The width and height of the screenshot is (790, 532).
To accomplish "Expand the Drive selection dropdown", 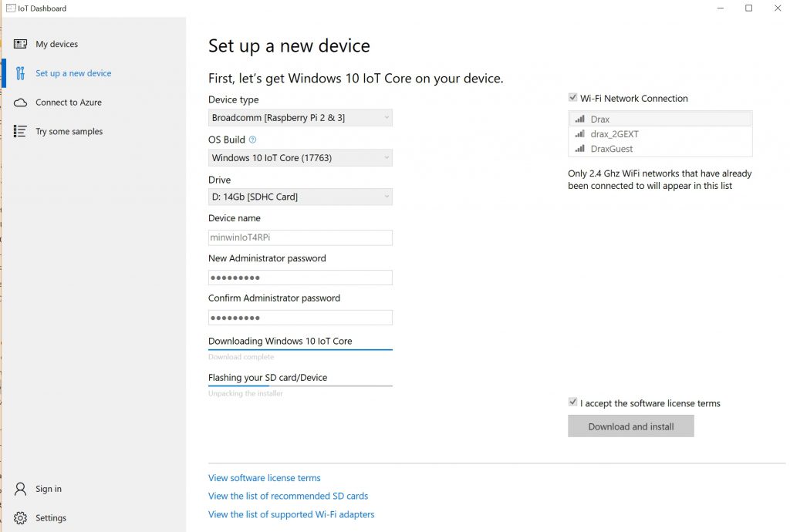I will pos(300,197).
